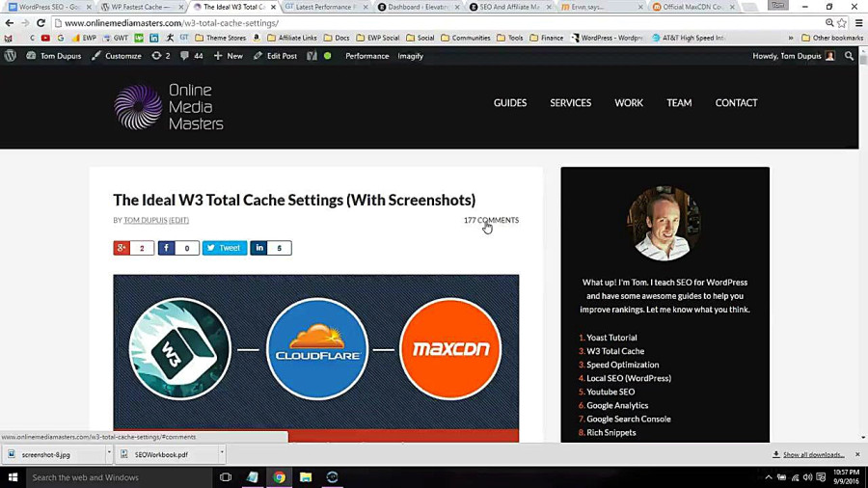Reload the page with refresh icon
Screen dimensions: 868x488
(x=41, y=23)
